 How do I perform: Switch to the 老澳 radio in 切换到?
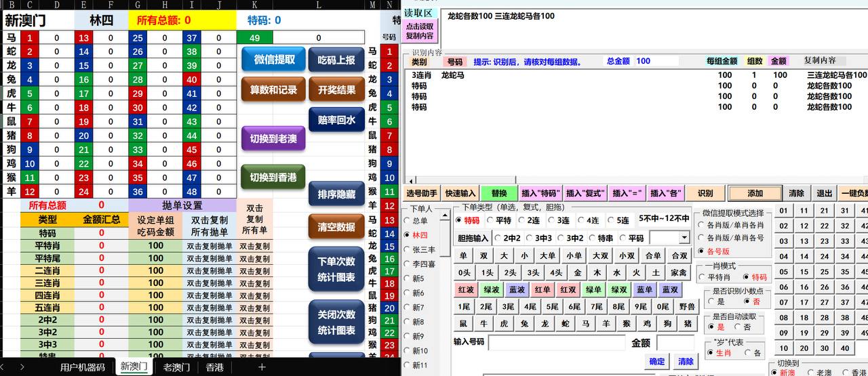pos(819,372)
